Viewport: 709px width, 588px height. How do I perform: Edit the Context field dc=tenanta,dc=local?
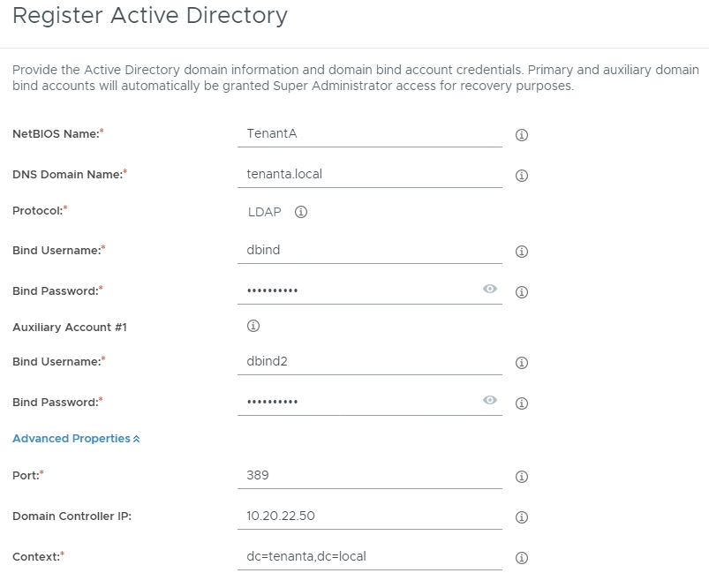click(369, 558)
